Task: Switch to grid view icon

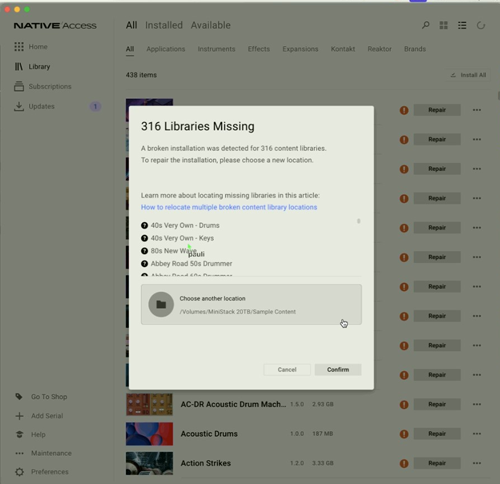Action: tap(444, 25)
